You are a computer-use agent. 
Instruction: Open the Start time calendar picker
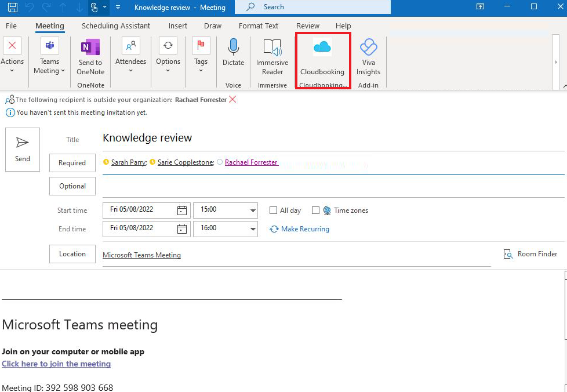[x=182, y=210]
